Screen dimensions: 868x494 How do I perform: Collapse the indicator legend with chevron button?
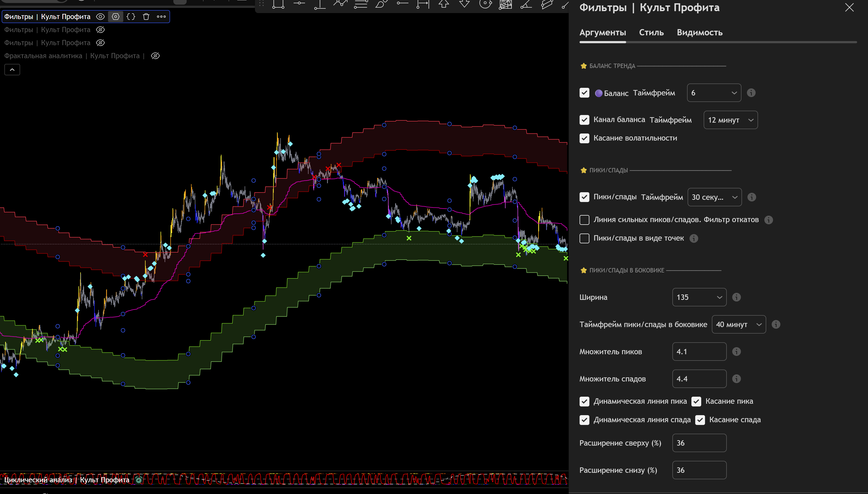click(12, 70)
